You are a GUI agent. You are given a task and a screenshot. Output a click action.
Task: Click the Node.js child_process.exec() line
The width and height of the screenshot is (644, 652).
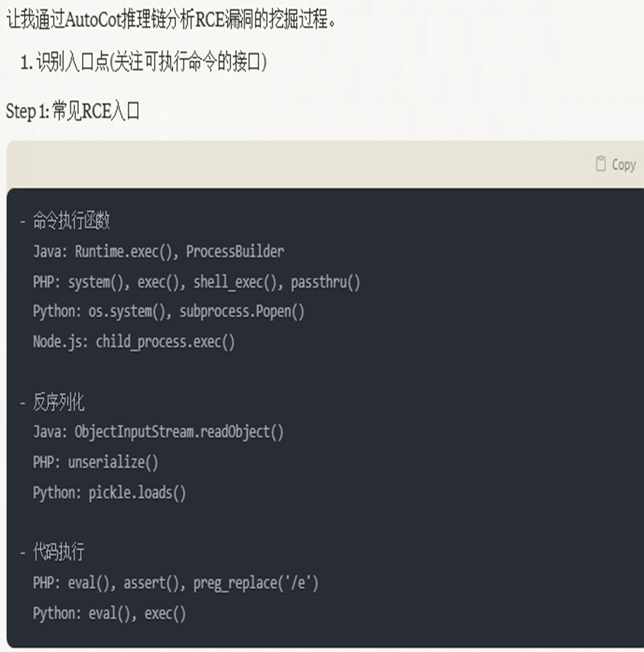[x=134, y=342]
